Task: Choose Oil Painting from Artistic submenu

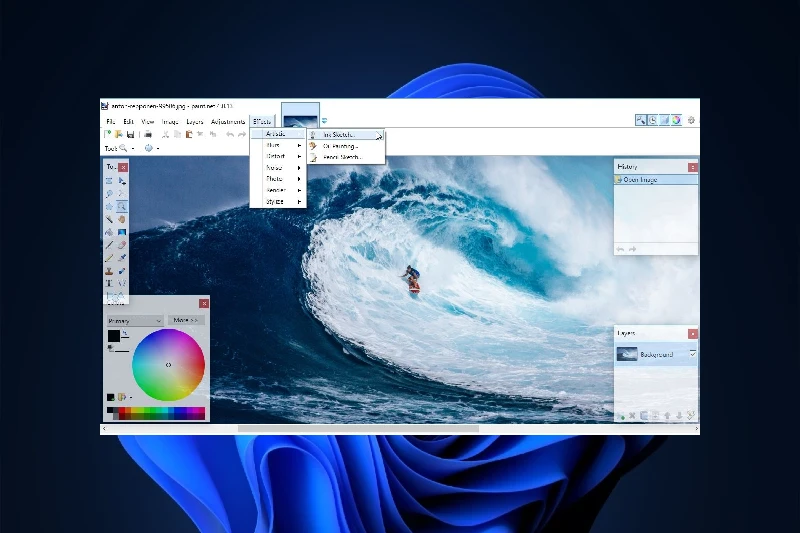Action: tap(345, 146)
